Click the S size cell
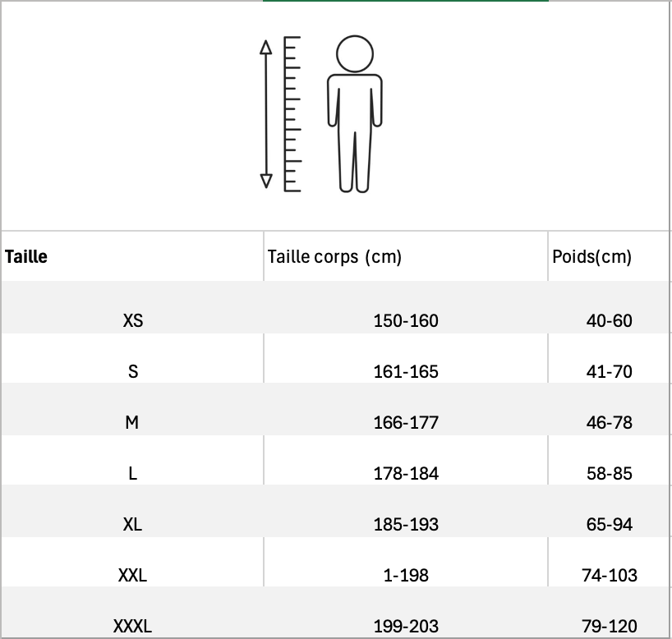The width and height of the screenshot is (672, 639). 132,371
